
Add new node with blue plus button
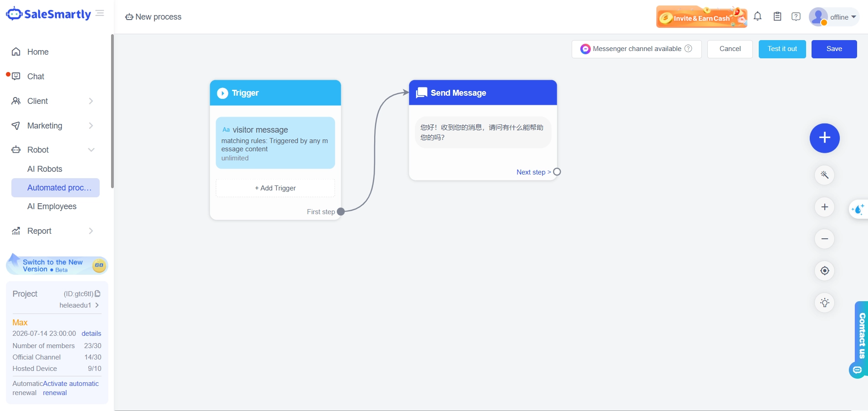pyautogui.click(x=824, y=138)
